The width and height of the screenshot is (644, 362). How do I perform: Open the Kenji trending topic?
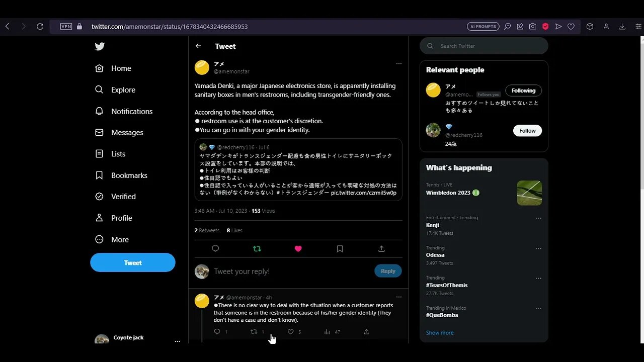pos(433,225)
